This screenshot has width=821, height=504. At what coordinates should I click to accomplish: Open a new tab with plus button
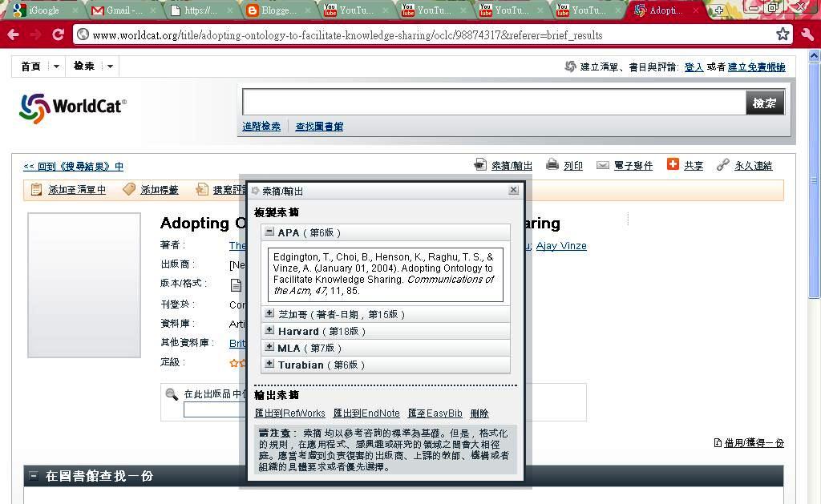[718, 10]
